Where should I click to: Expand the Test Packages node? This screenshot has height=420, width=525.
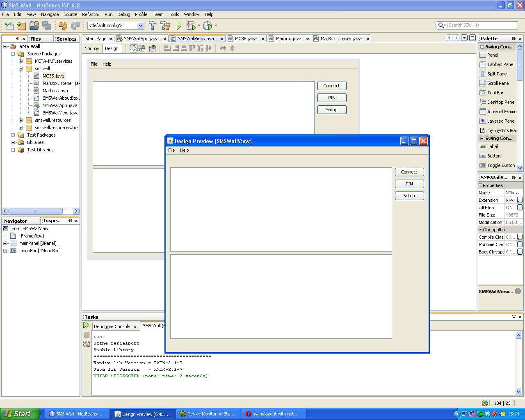[x=13, y=135]
